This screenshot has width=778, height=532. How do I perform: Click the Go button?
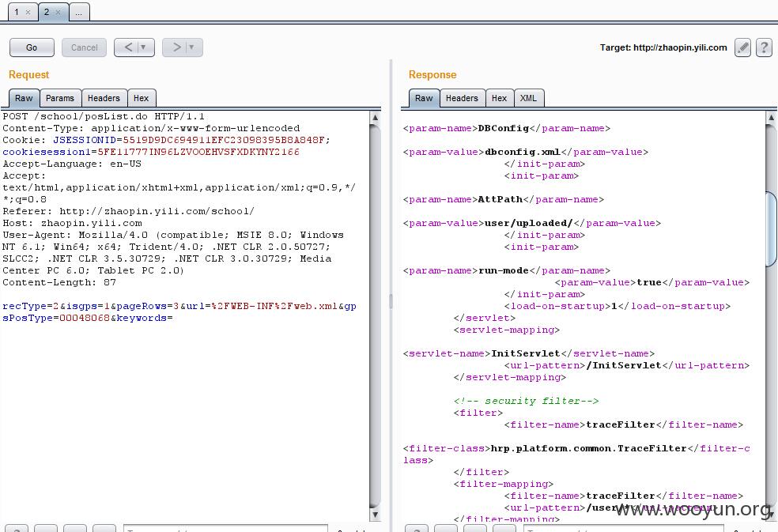click(32, 47)
